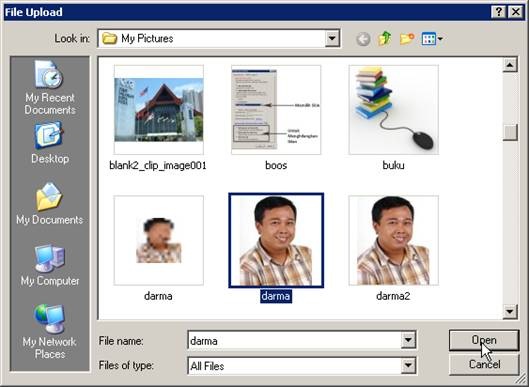The height and width of the screenshot is (387, 529).
Task: Click the boos file name label
Action: pos(276,165)
